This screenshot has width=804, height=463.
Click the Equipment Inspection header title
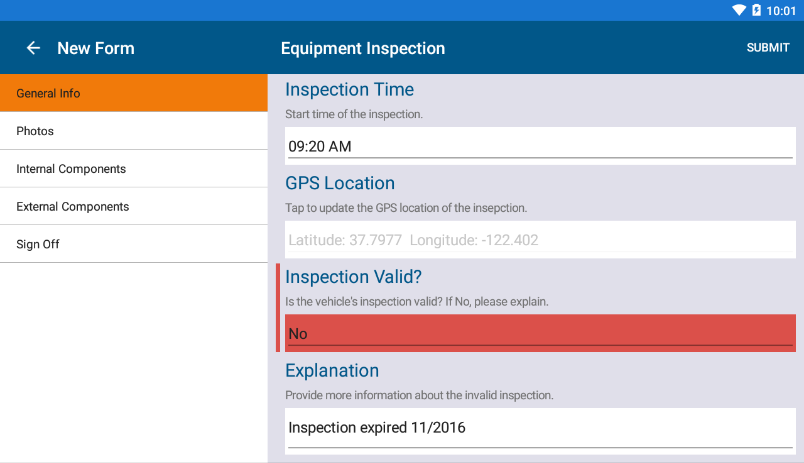pyautogui.click(x=363, y=48)
